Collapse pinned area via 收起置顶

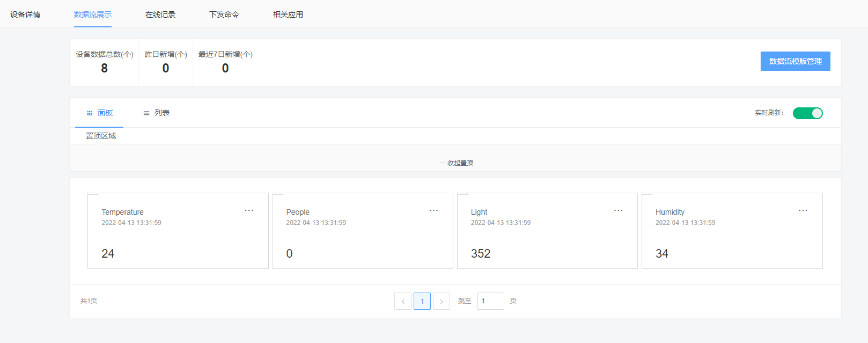[457, 163]
